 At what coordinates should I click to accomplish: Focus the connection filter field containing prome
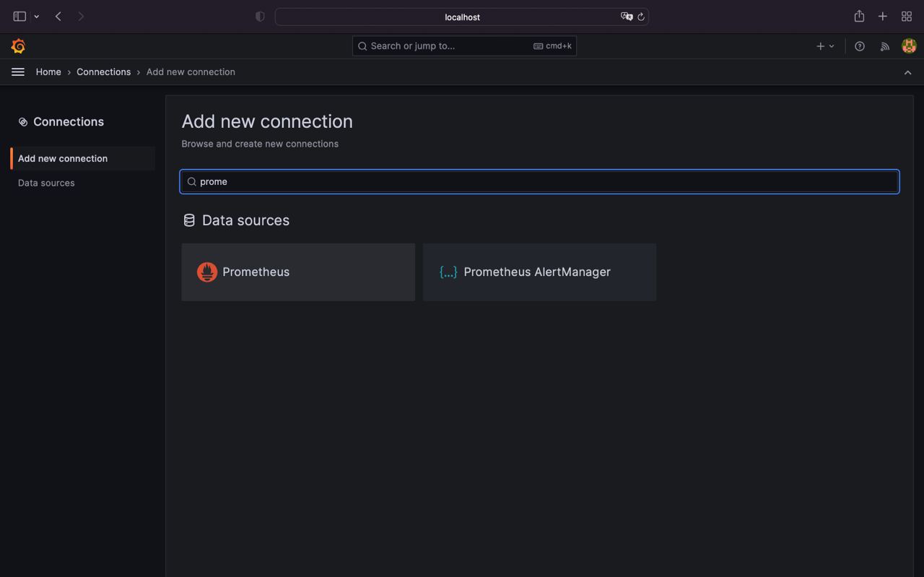539,182
